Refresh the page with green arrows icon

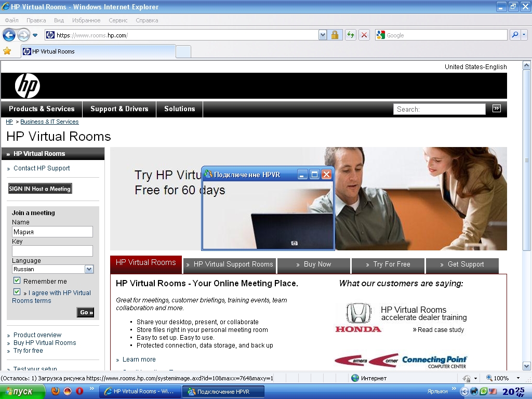pos(351,35)
